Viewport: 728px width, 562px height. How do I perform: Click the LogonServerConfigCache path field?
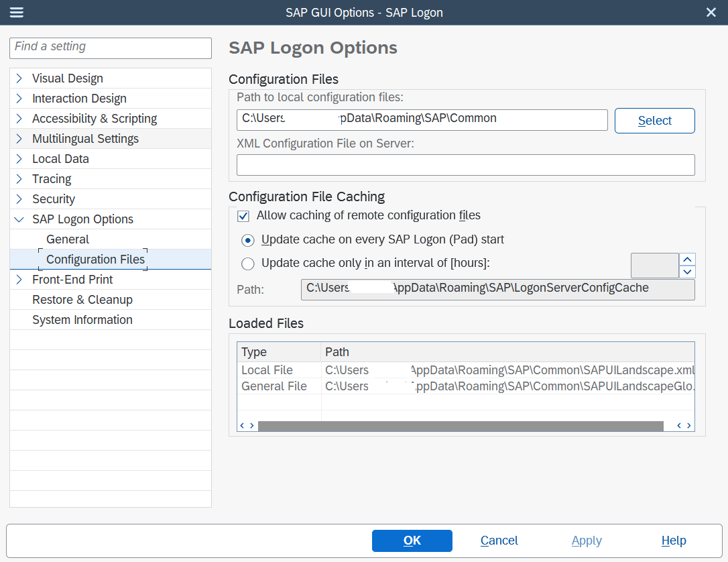pyautogui.click(x=497, y=289)
